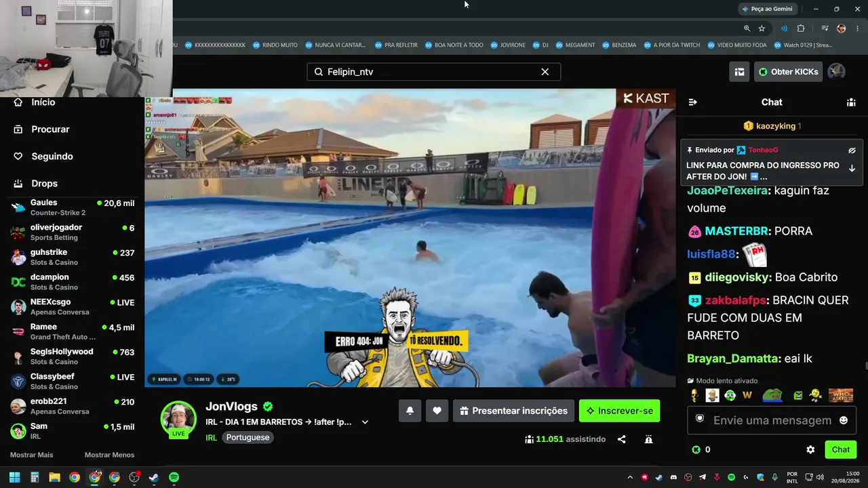Share the stream

click(621, 439)
